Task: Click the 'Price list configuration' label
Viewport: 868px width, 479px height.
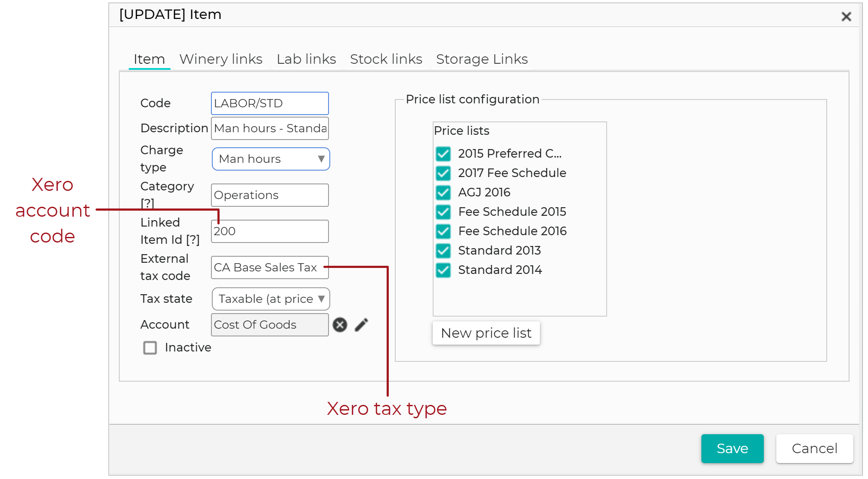Action: click(x=472, y=100)
